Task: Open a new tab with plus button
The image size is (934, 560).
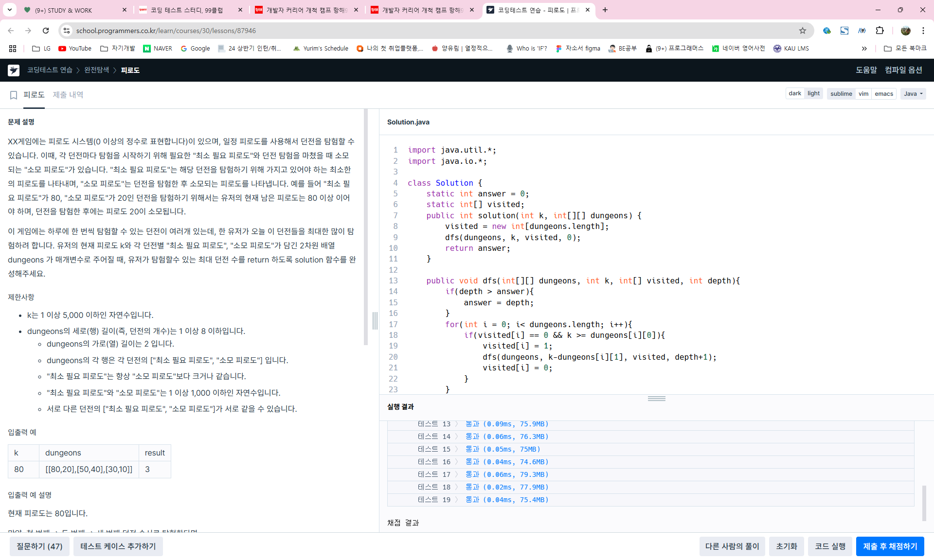Action: pos(605,10)
